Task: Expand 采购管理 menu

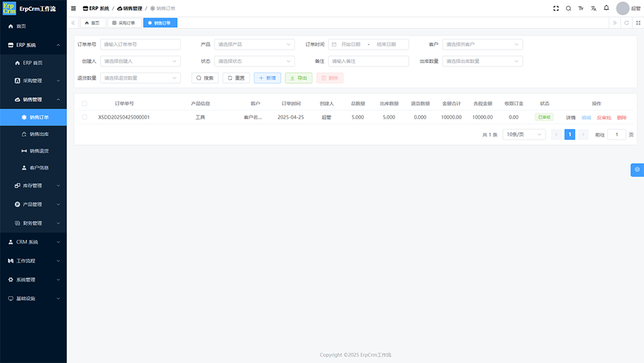Action: (x=33, y=81)
